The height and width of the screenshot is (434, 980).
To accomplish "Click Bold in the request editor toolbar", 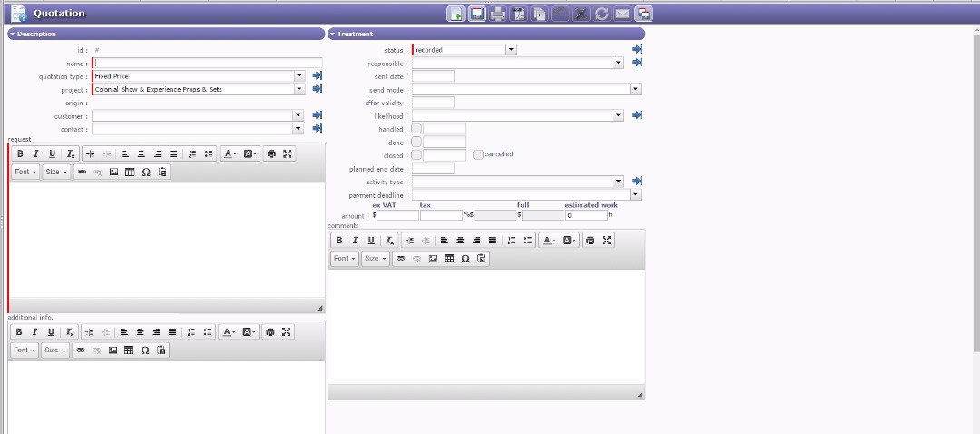I will (x=20, y=154).
